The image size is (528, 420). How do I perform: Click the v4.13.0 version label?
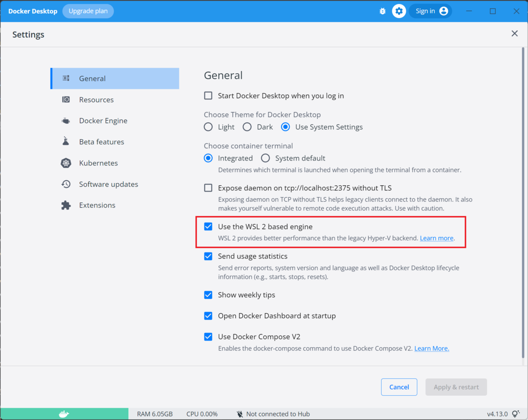coord(498,414)
